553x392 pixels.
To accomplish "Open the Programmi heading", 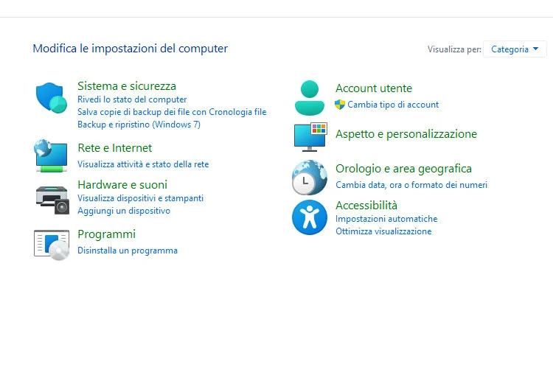I will coord(106,234).
